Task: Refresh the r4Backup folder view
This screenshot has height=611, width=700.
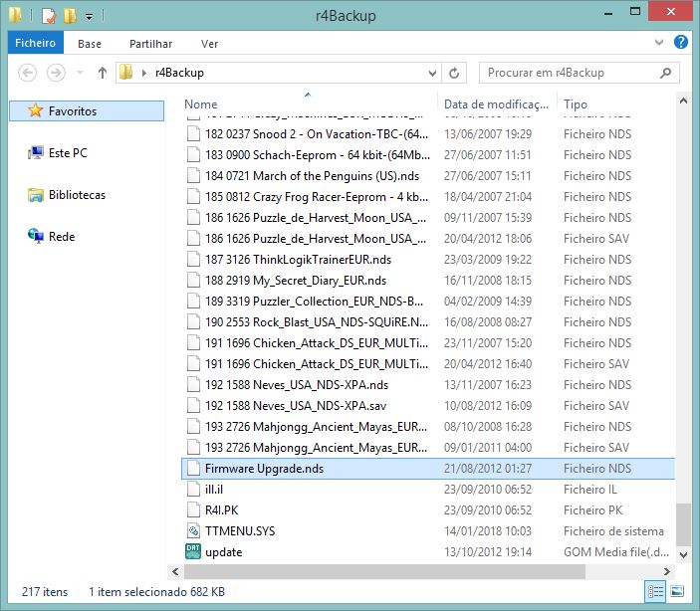Action: point(454,73)
